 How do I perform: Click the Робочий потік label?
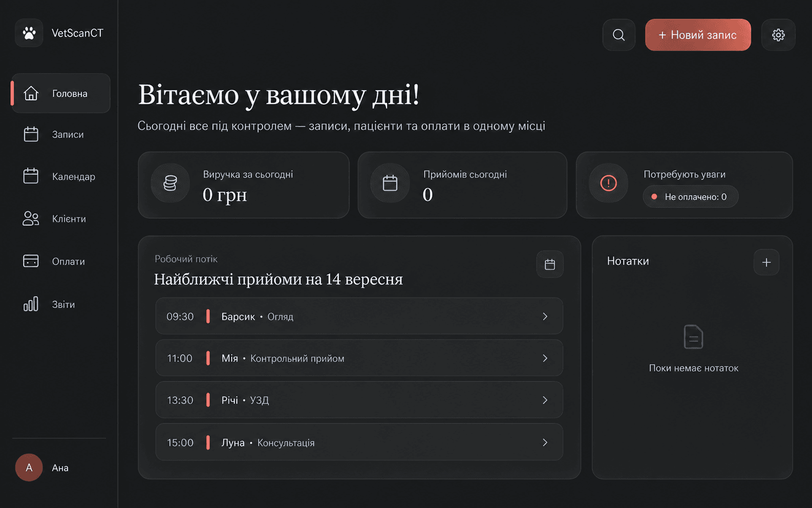tap(186, 259)
